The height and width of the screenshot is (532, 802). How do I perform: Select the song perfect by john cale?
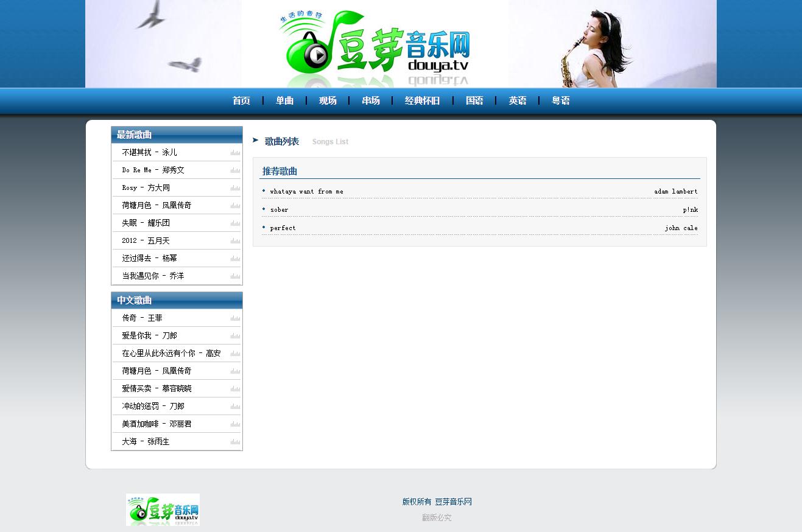(x=283, y=228)
